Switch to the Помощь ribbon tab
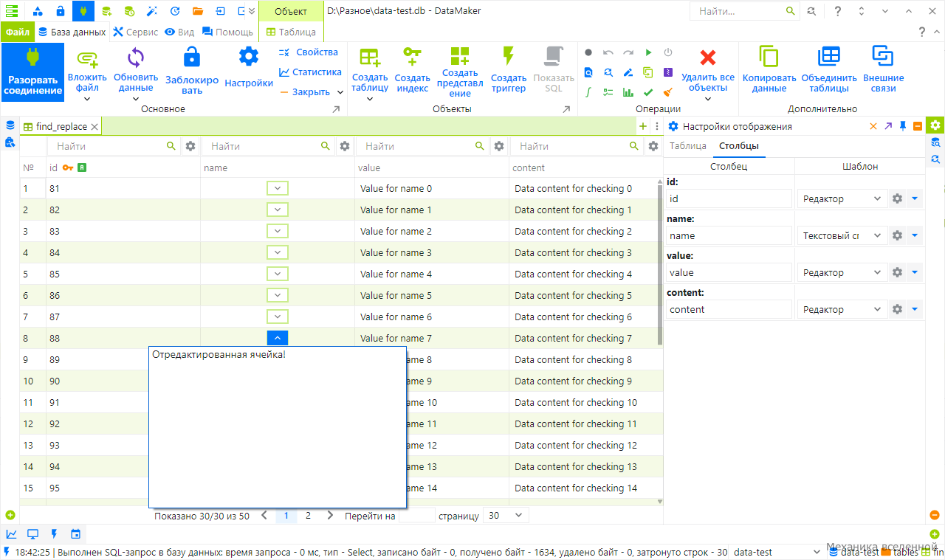 [228, 32]
